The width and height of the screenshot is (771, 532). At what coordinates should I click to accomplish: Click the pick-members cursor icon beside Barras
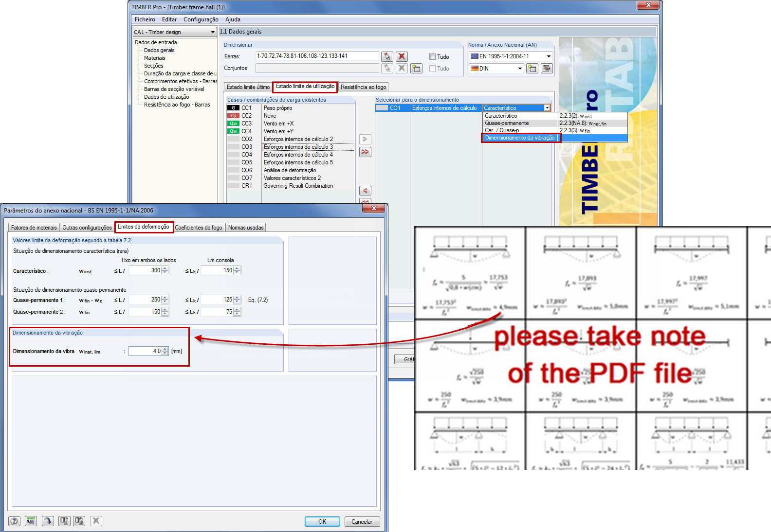pos(387,56)
